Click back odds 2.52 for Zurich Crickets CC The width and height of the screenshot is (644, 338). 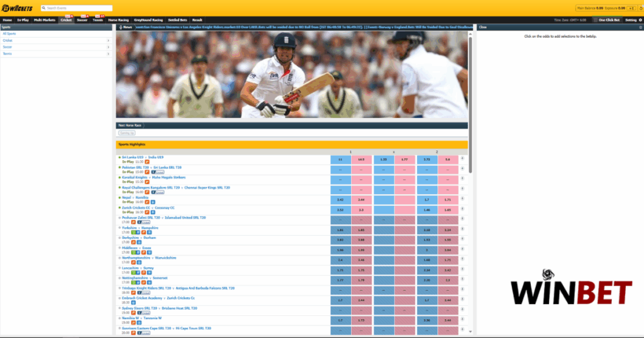tap(340, 210)
